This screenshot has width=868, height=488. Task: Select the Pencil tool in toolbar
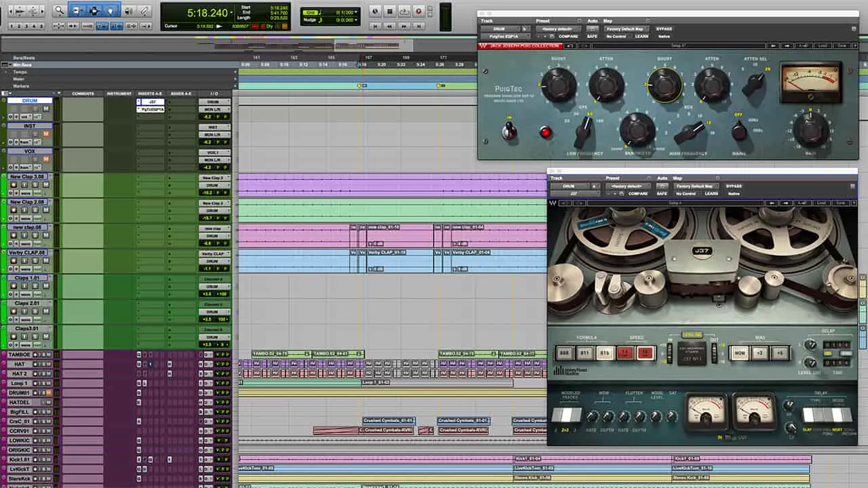click(144, 11)
